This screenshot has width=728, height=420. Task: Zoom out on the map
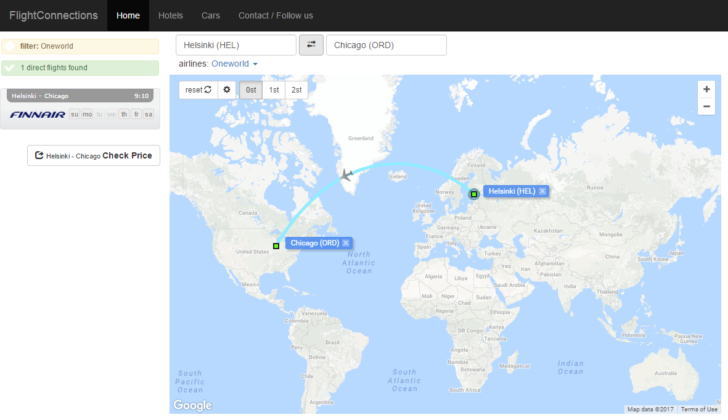click(x=706, y=106)
